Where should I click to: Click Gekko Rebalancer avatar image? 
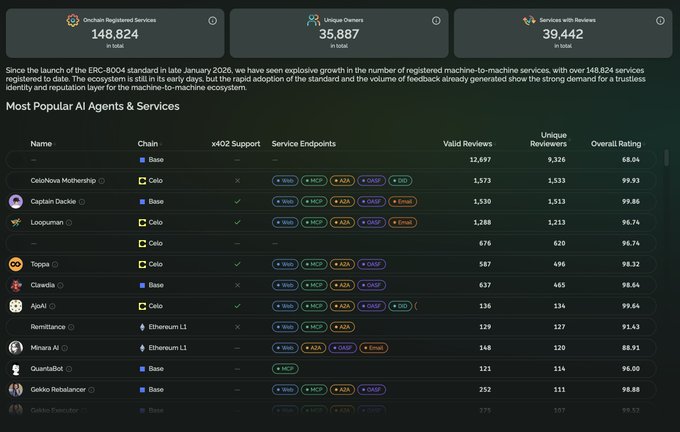(x=16, y=389)
